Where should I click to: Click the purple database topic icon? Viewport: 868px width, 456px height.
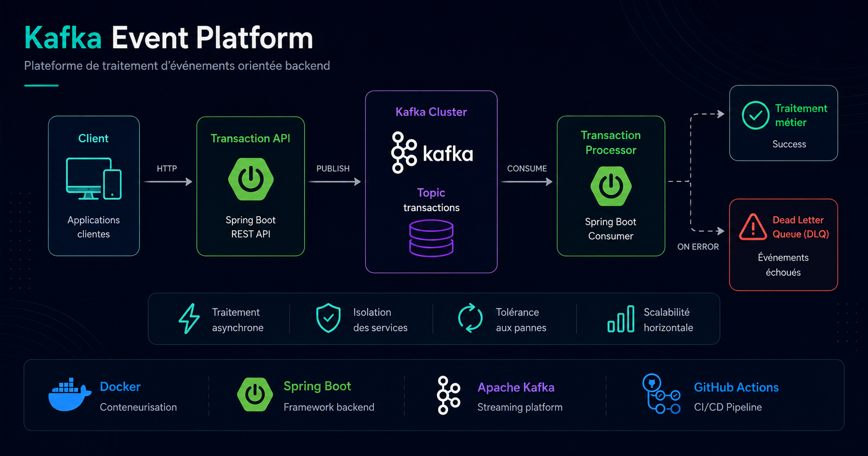(431, 238)
